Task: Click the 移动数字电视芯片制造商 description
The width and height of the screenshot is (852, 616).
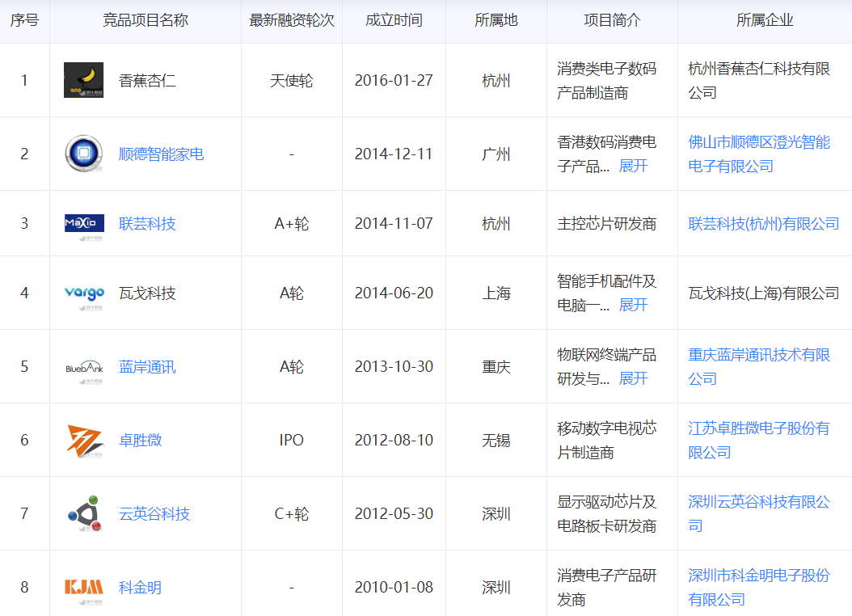Action: click(607, 440)
